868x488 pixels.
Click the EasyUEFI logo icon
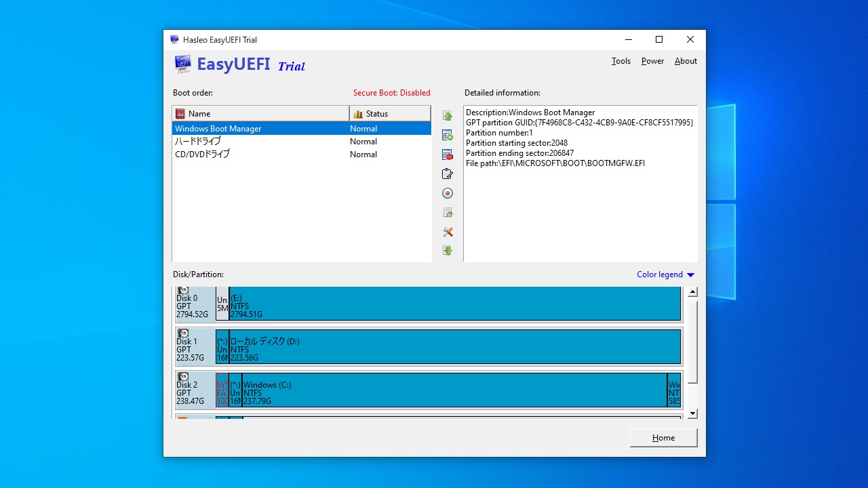pos(182,64)
